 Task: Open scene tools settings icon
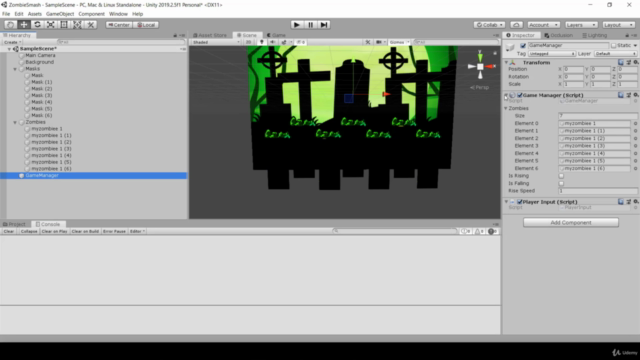(x=368, y=42)
